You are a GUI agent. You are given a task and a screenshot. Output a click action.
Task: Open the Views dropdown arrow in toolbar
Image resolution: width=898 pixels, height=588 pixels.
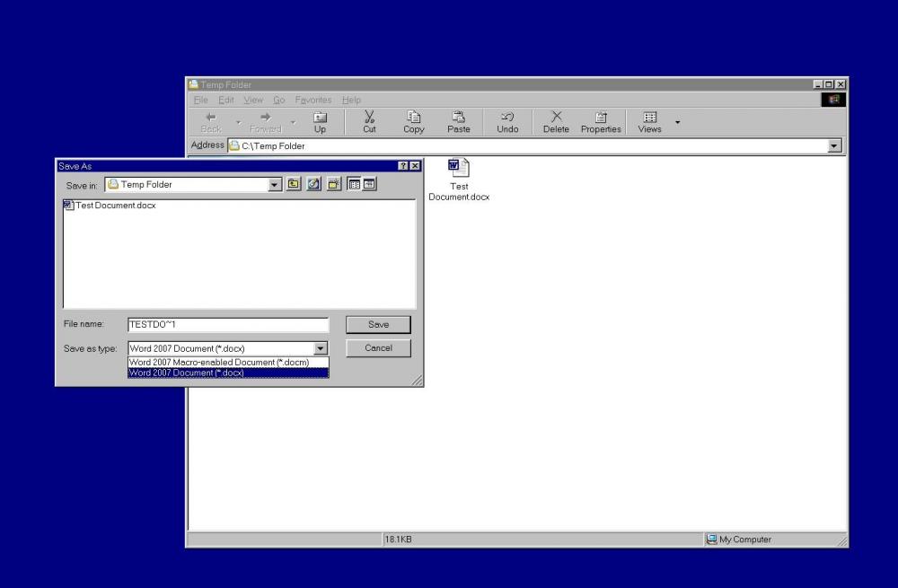tap(678, 122)
